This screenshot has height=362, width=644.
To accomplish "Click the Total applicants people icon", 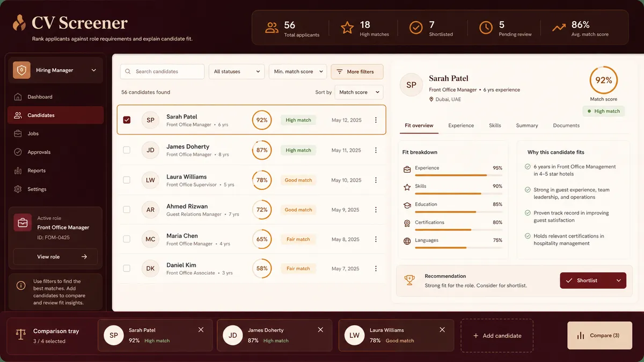I will pos(272,27).
